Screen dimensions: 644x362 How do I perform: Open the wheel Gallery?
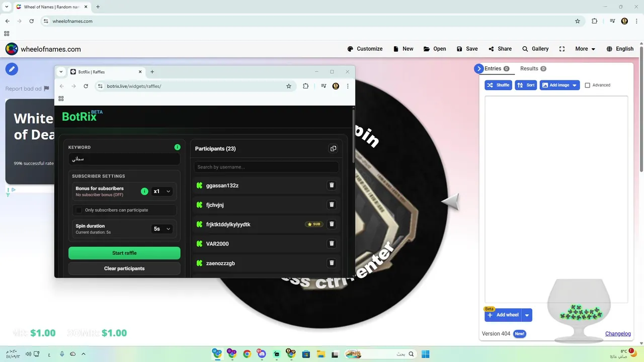pyautogui.click(x=535, y=49)
